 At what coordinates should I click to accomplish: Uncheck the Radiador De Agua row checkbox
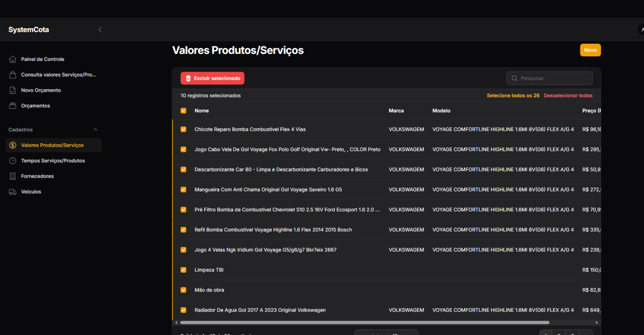[183, 310]
